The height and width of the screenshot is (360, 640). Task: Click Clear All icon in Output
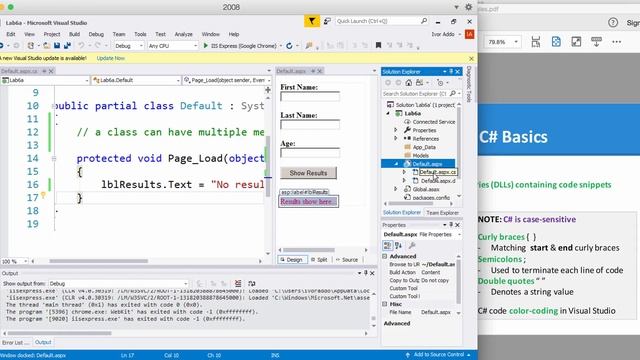click(x=238, y=283)
